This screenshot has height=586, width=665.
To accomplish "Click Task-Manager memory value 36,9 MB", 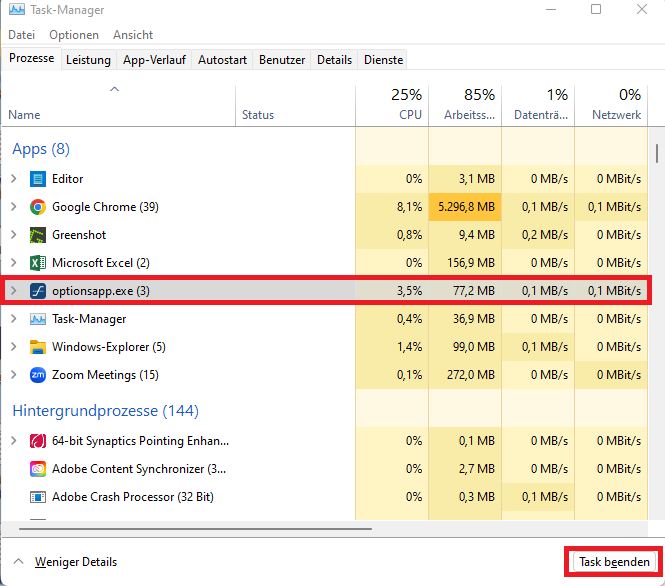I will point(474,319).
